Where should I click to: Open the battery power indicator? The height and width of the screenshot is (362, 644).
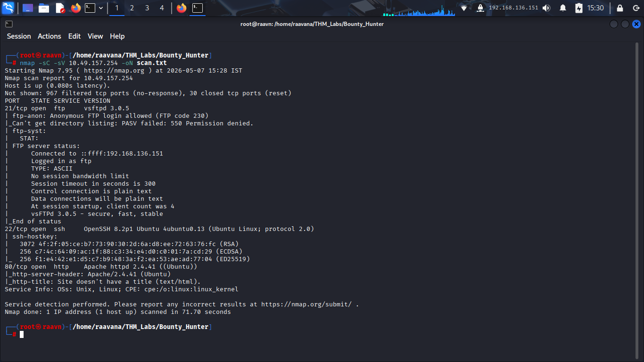[579, 8]
